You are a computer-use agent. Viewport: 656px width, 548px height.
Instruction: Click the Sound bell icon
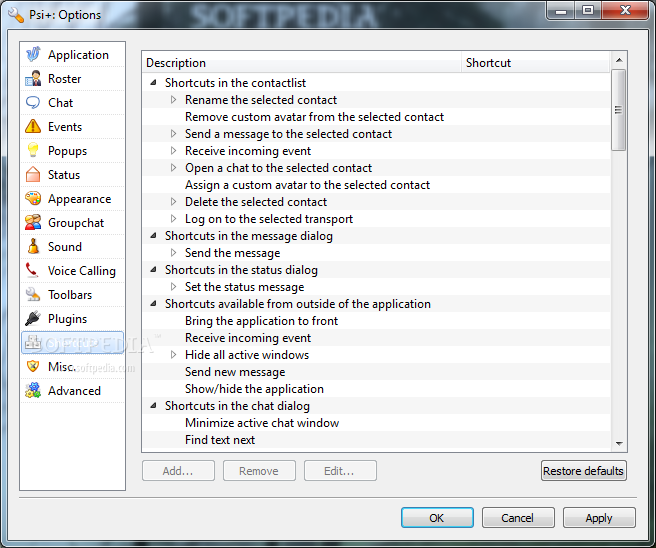point(33,246)
